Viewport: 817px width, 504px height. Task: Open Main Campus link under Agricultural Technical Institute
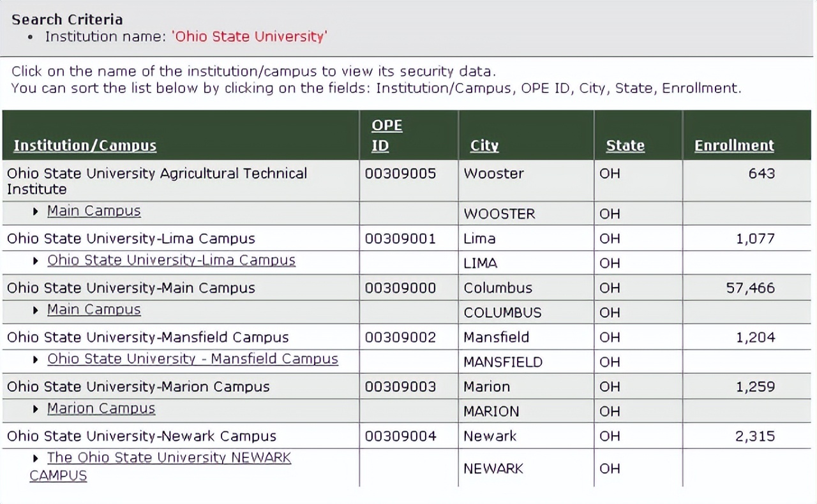(x=94, y=211)
